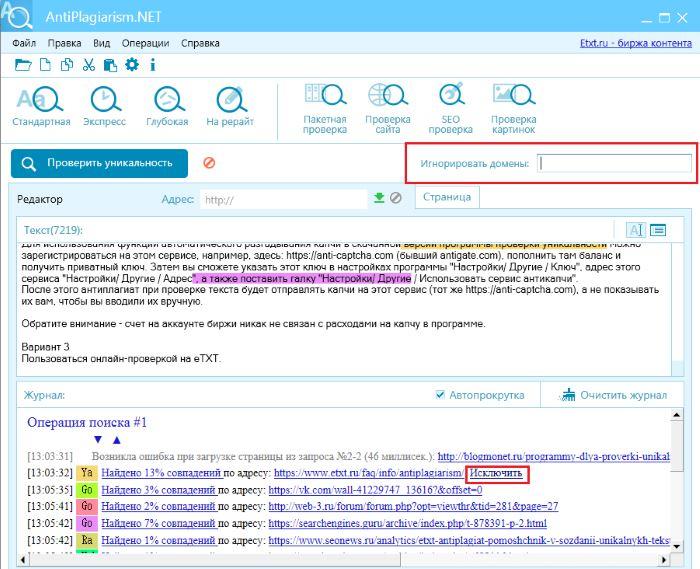The image size is (700, 569).
Task: Expand results with the down triangle
Action: pos(97,439)
